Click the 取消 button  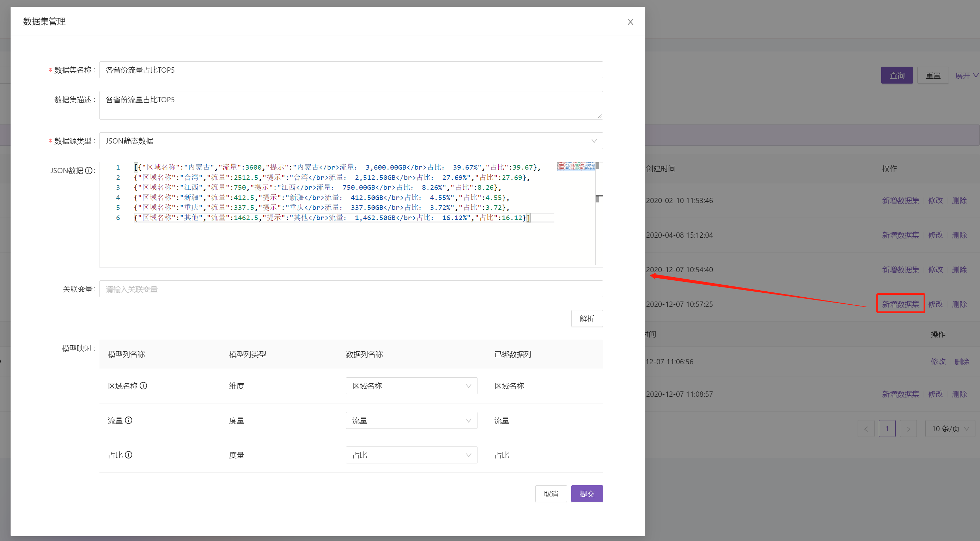coord(551,494)
